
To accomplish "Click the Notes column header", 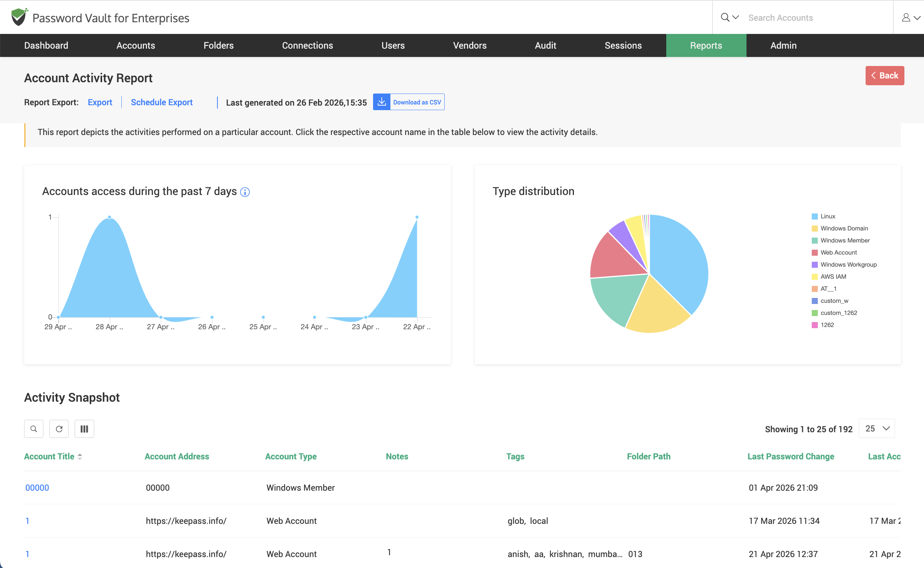I will (397, 456).
